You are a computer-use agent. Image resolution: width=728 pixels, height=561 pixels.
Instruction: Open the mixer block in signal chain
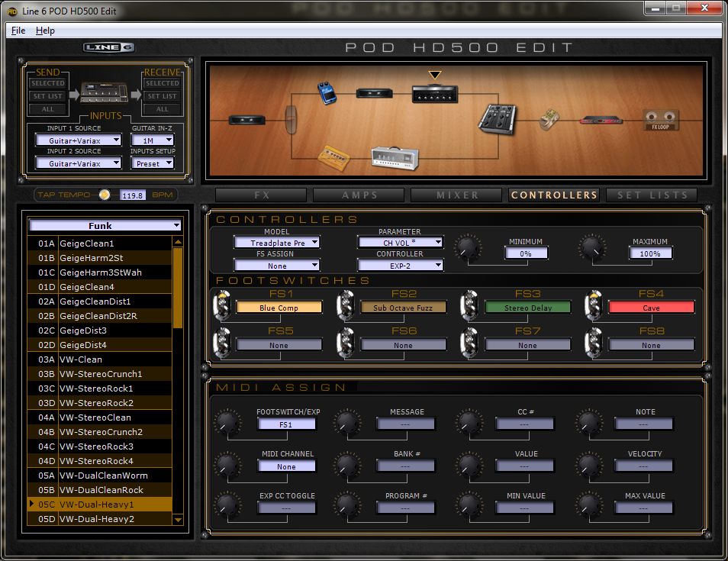497,119
